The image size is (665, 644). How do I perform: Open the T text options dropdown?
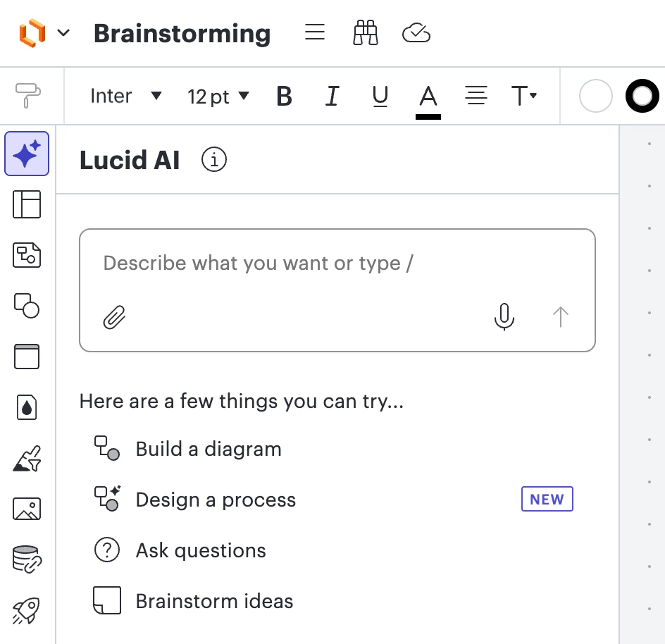click(524, 95)
